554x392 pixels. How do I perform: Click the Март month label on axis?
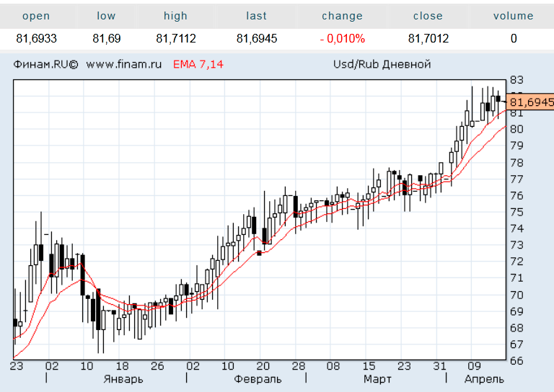[377, 379]
